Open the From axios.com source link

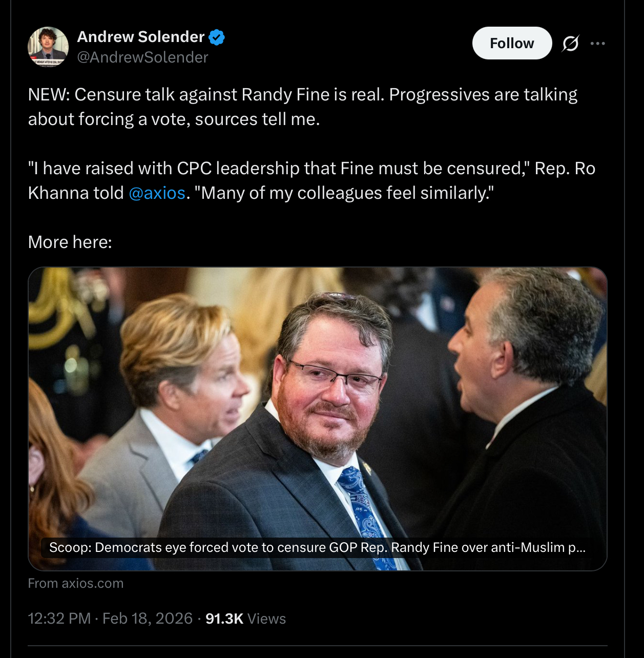pyautogui.click(x=76, y=583)
